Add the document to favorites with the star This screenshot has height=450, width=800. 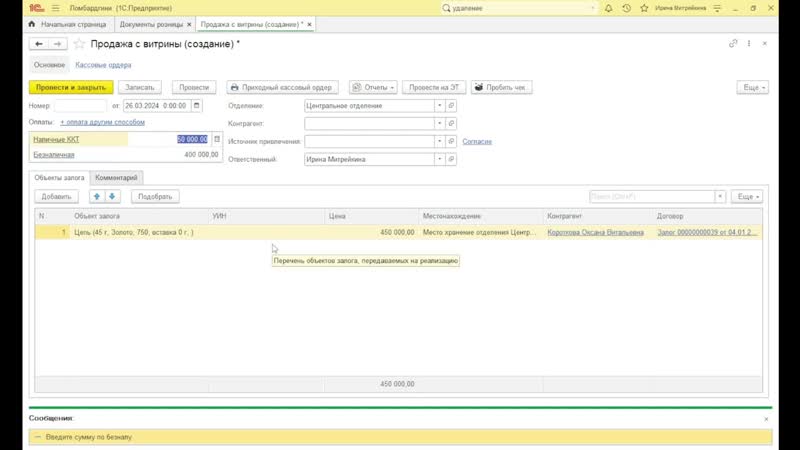pyautogui.click(x=80, y=44)
